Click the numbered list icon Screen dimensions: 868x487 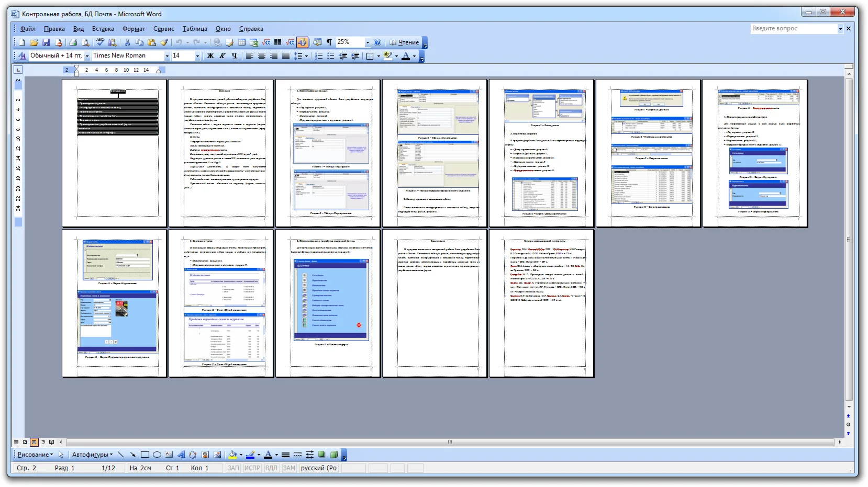point(319,56)
